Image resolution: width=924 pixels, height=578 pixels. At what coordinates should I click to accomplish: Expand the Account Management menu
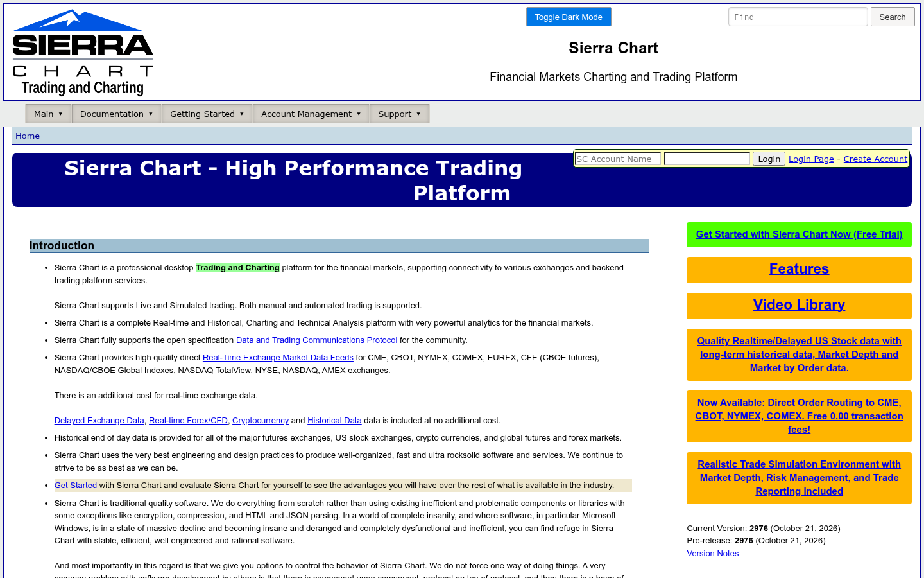tap(311, 114)
